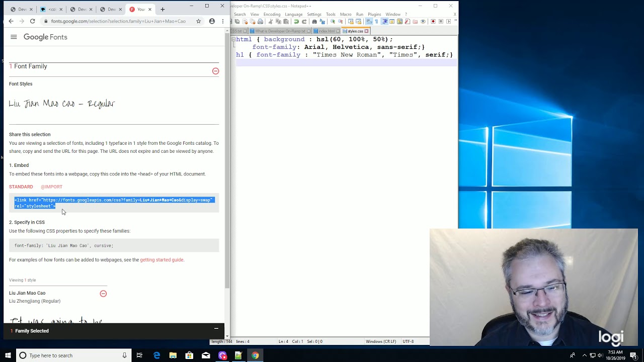The width and height of the screenshot is (644, 362).
Task: Click Stop recording macro icon
Action: (x=441, y=22)
